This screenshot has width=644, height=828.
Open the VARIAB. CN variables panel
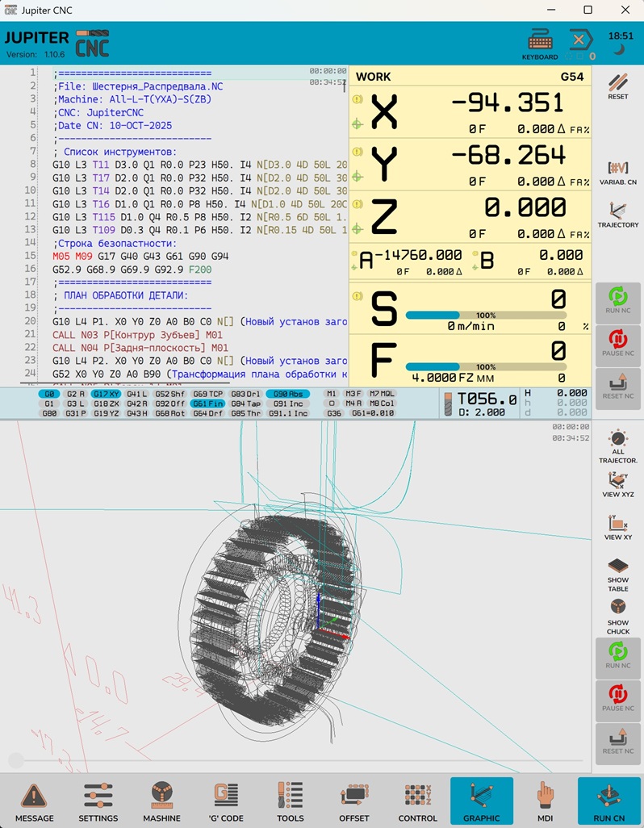618,173
